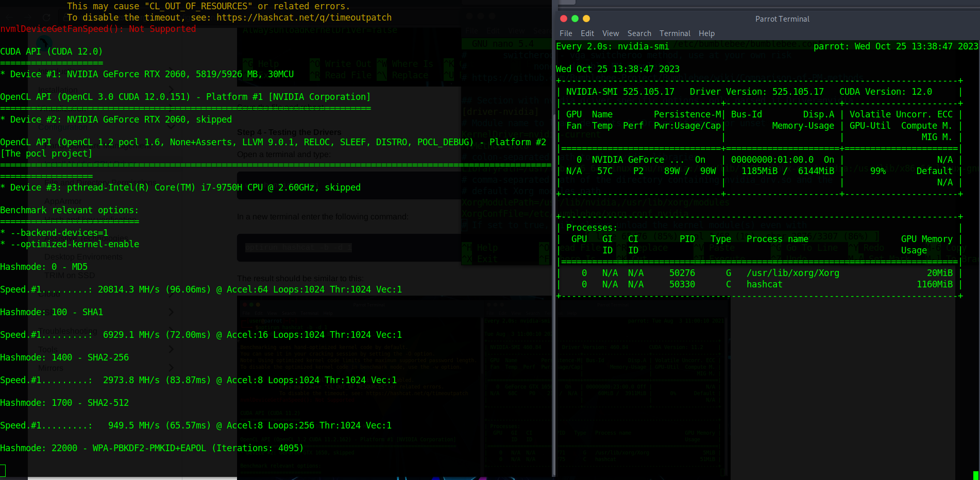The height and width of the screenshot is (480, 980).
Task: Click the Device #1 RTX 2060 5819/5926 MB line
Action: pyautogui.click(x=147, y=74)
